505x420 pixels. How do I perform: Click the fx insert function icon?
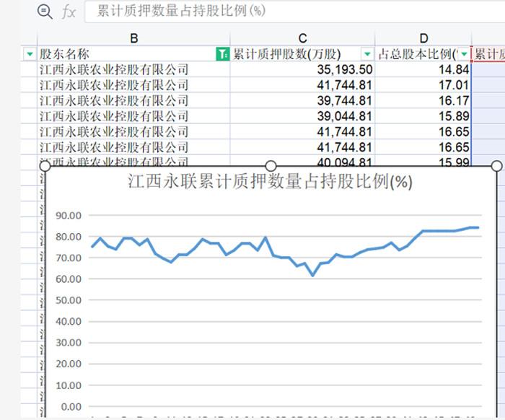(x=69, y=12)
